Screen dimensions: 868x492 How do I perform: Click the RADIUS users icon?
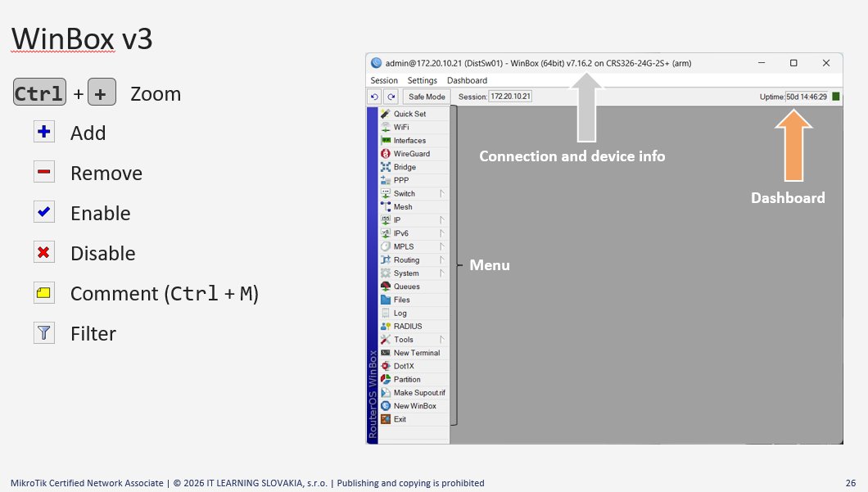[386, 326]
